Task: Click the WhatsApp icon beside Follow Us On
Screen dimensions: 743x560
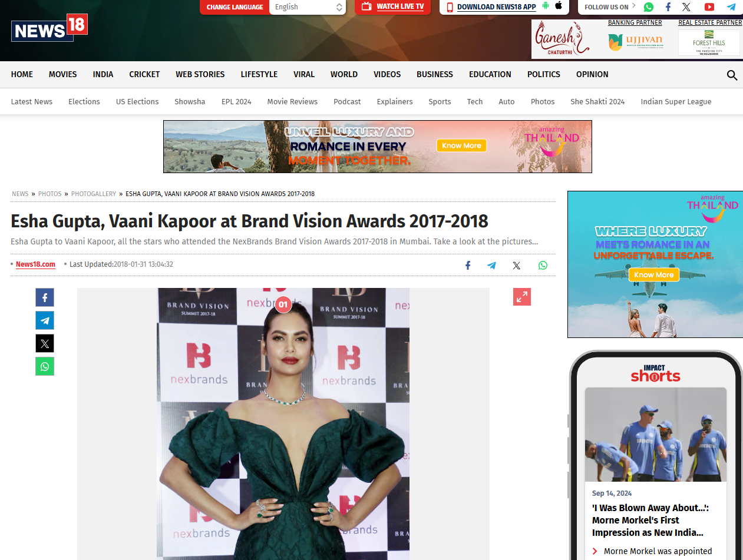Action: pyautogui.click(x=648, y=7)
